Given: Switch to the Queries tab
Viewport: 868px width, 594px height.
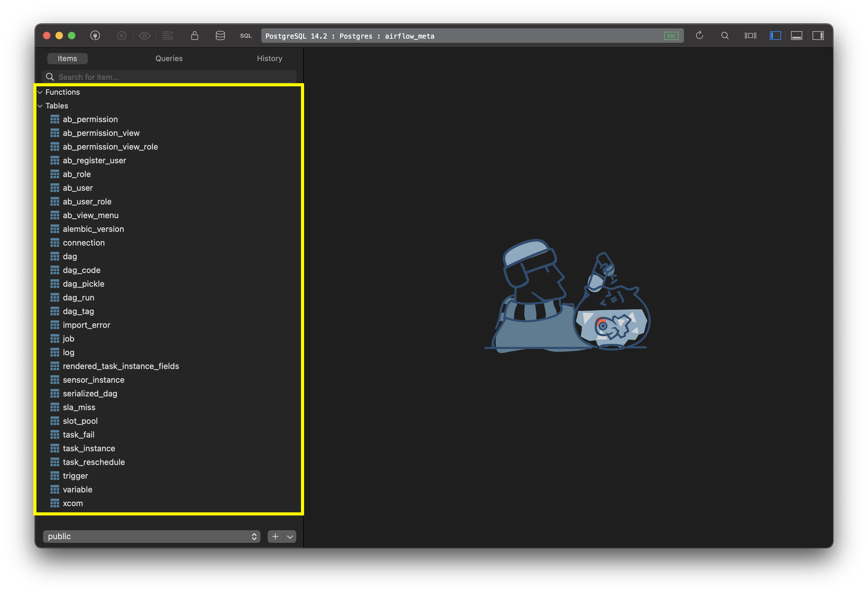Looking at the screenshot, I should pos(169,59).
